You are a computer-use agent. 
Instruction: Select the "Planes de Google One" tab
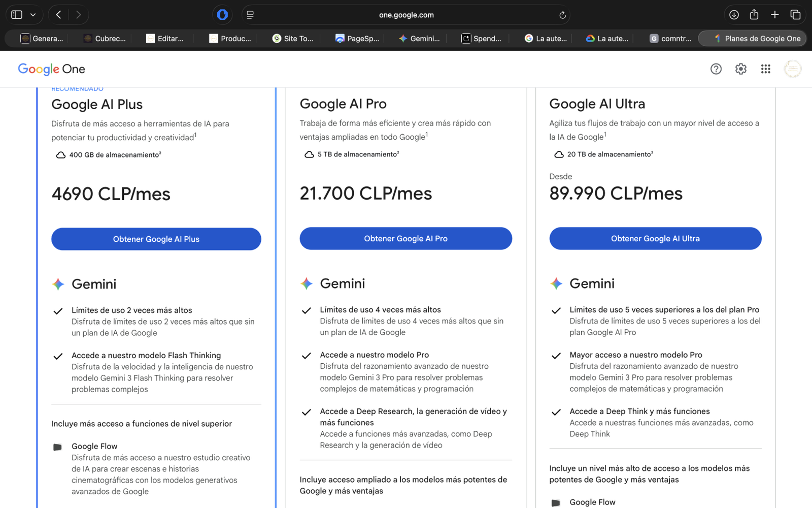click(x=753, y=38)
